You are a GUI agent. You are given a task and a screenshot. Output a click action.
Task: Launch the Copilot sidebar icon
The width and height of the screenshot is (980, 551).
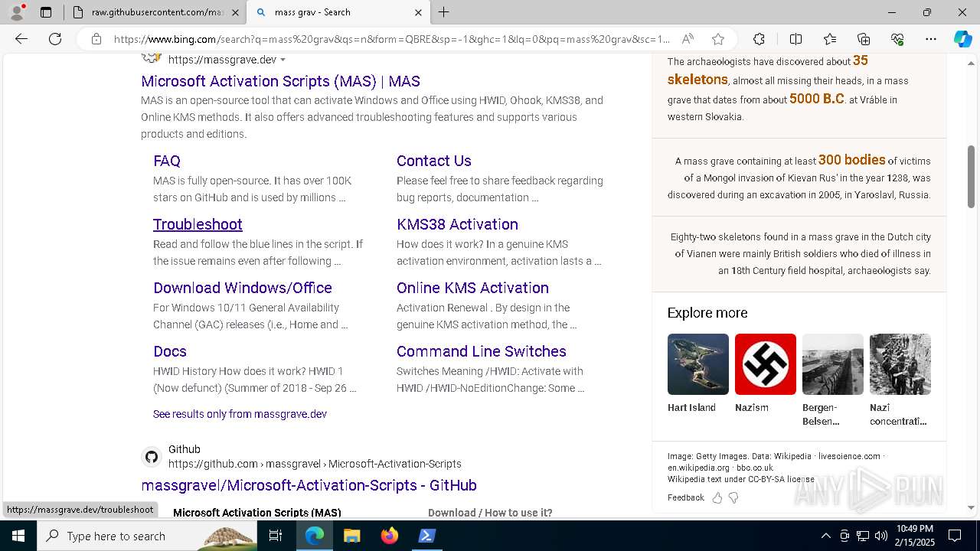pyautogui.click(x=962, y=39)
